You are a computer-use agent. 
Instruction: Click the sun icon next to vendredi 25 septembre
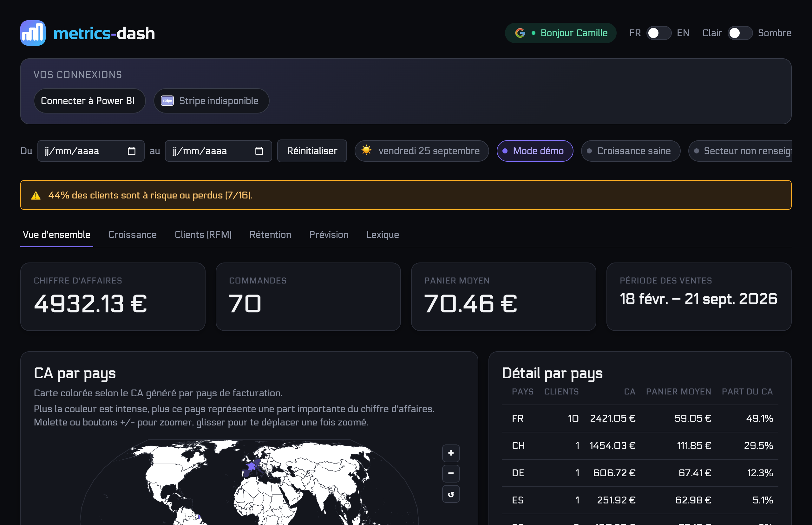[x=366, y=150]
